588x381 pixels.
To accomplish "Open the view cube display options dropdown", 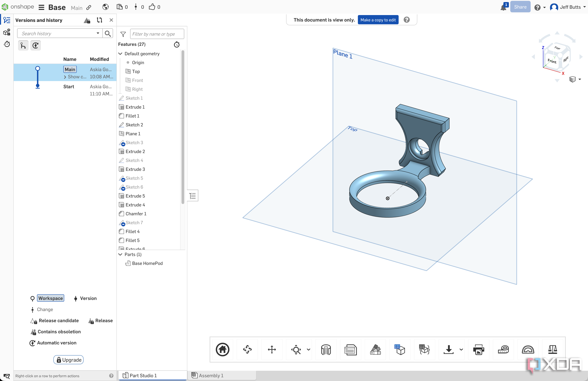I will tap(579, 79).
